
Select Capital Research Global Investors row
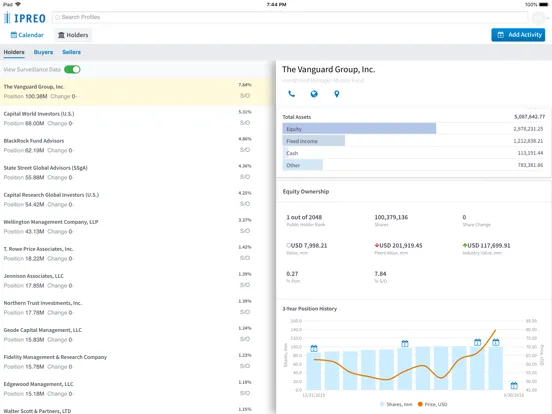pyautogui.click(x=137, y=200)
